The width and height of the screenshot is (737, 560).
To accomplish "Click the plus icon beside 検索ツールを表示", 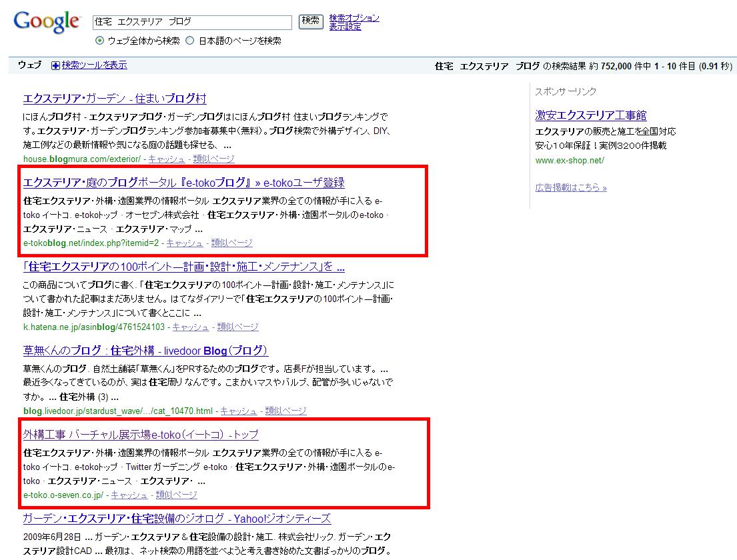I will pos(56,65).
